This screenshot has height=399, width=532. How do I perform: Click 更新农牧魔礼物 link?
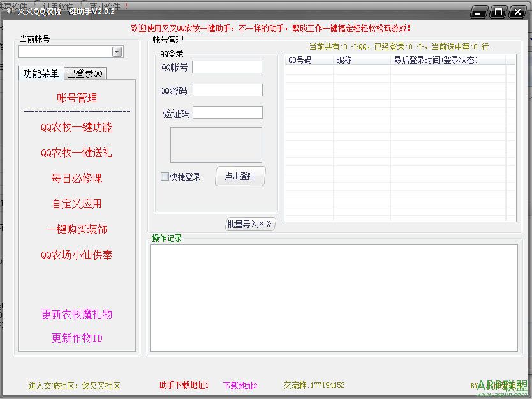tap(77, 313)
